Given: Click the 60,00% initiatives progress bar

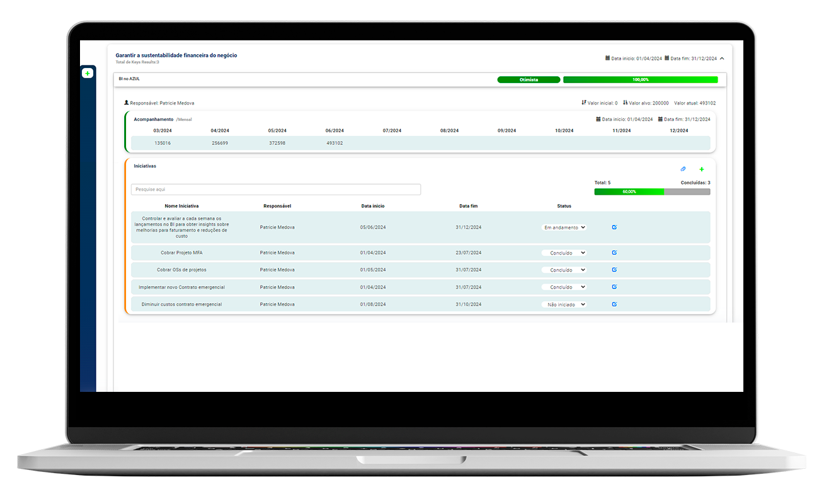Looking at the screenshot, I should point(652,192).
